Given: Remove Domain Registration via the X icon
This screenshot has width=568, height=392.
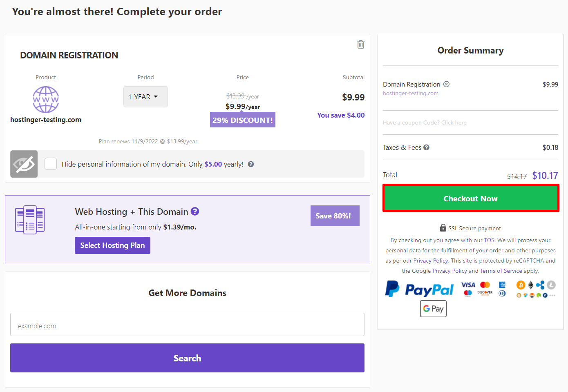Looking at the screenshot, I should point(447,84).
